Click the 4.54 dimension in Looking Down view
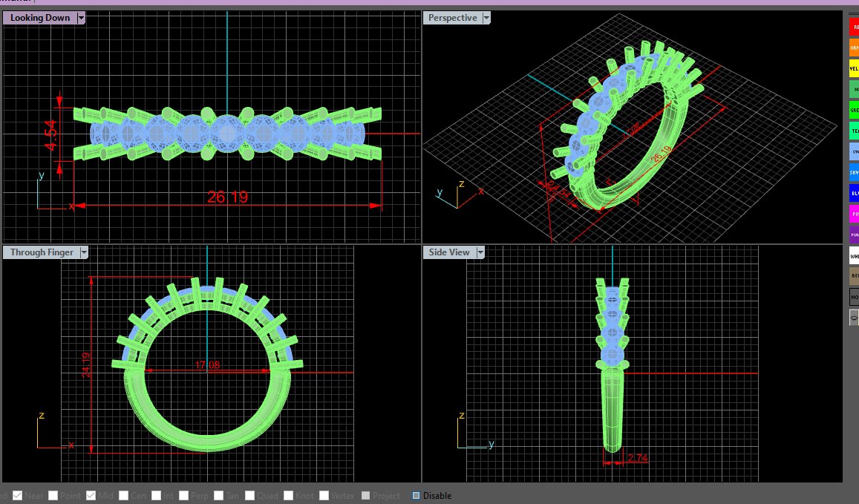Screen dimensions: 859x504 tap(50, 135)
